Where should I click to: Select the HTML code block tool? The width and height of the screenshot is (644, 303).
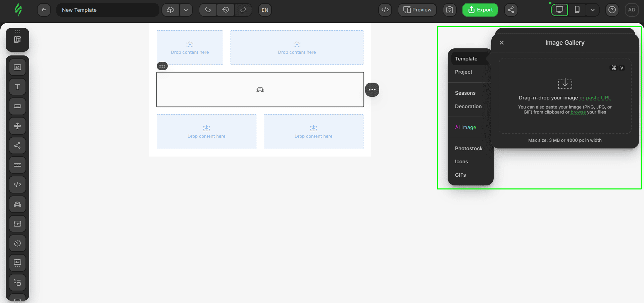point(17,184)
